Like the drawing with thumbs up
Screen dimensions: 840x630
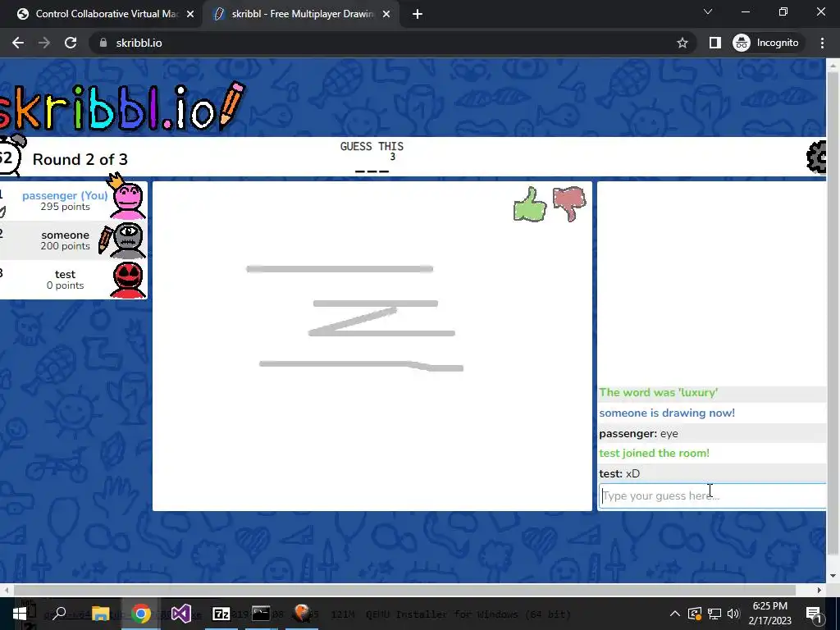(x=530, y=204)
